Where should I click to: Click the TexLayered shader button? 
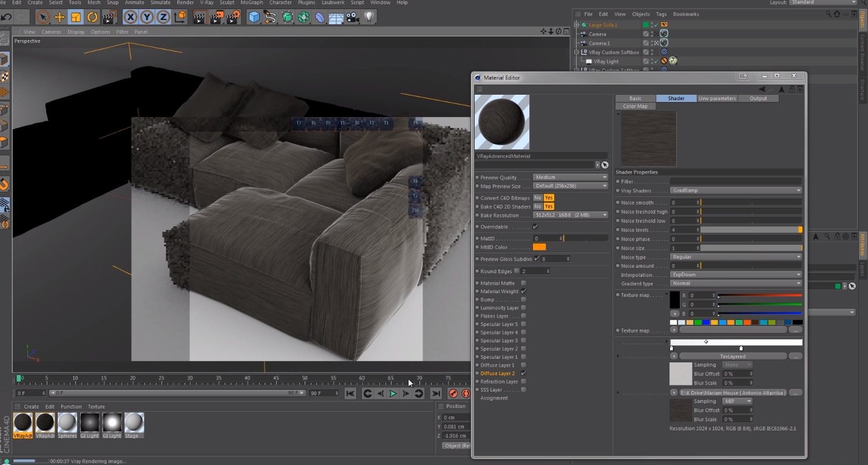(x=733, y=356)
